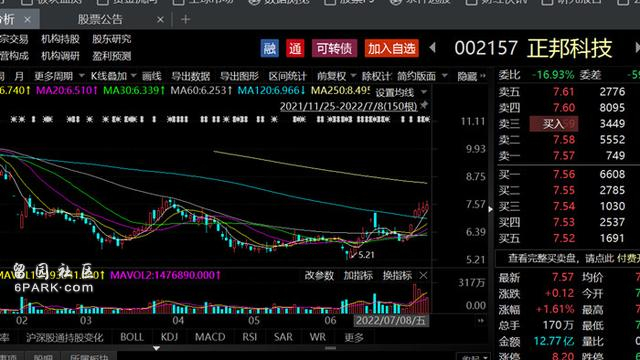Expand the 更多周期 dropdown
Viewport: 640px width, 360px height.
[x=81, y=76]
